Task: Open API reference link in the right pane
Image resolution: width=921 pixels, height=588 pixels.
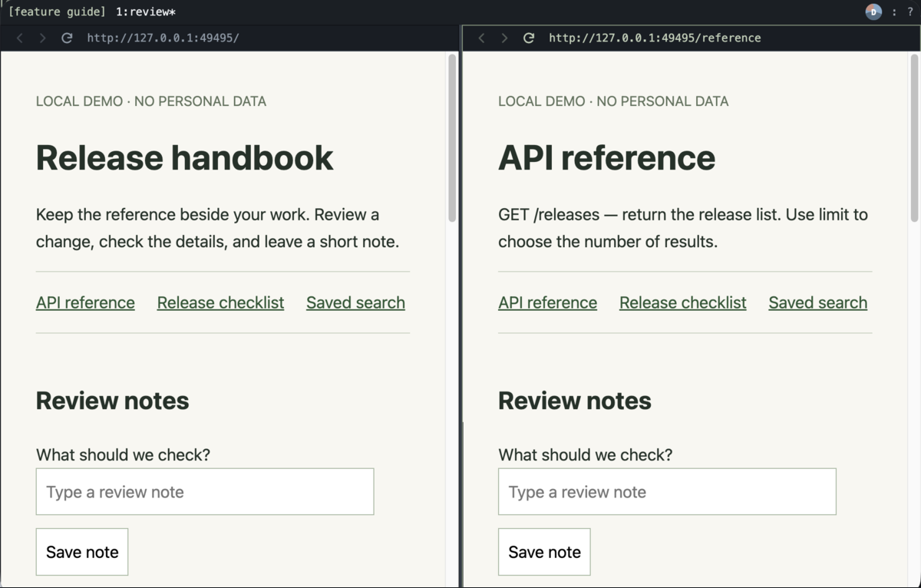Action: 547,302
